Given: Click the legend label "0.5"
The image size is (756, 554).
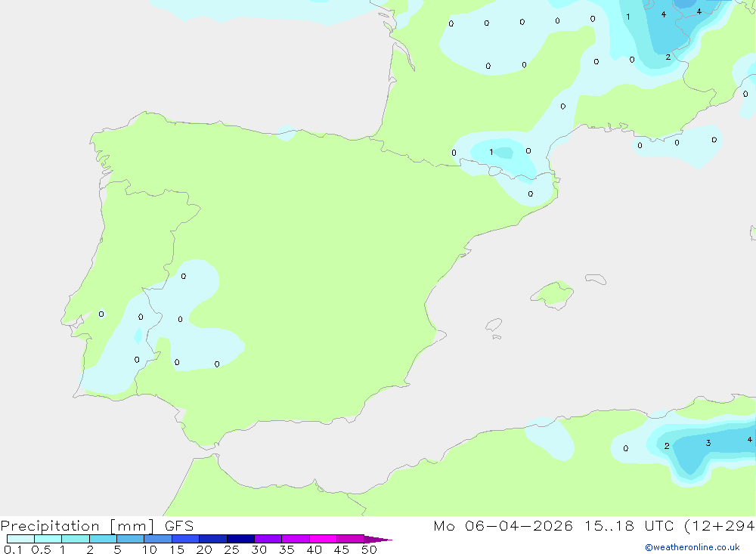Looking at the screenshot, I should click(x=41, y=549).
